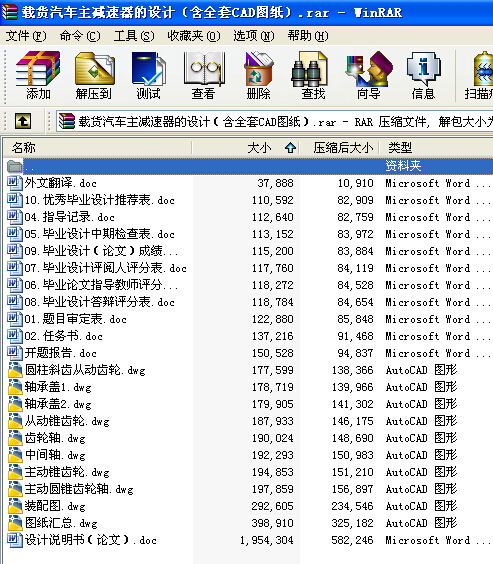Open the 帮助(H) menu
Viewport: 493px width, 564px height.
pyautogui.click(x=308, y=36)
